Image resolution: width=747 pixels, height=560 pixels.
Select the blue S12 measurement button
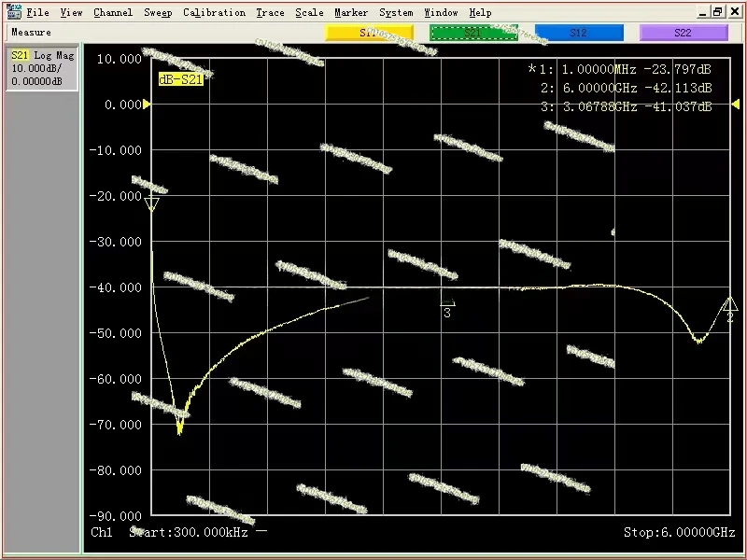click(579, 33)
